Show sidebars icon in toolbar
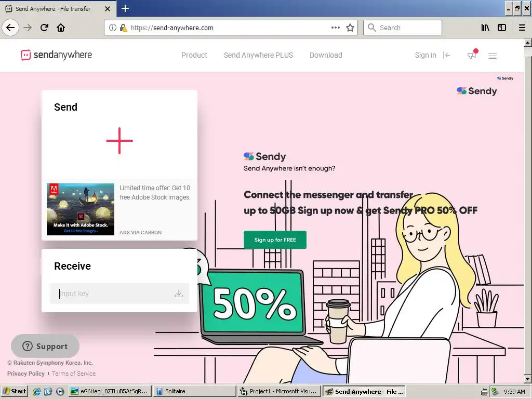This screenshot has width=532, height=399. (502, 28)
